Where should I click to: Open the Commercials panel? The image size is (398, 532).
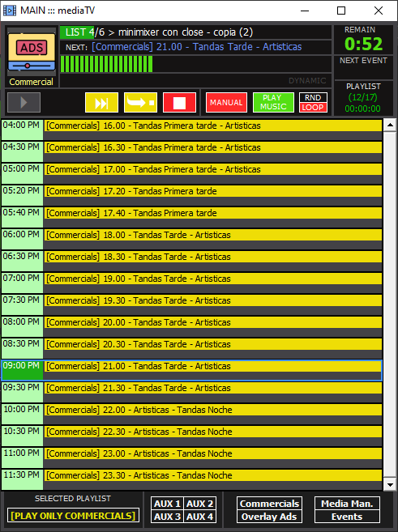(269, 504)
